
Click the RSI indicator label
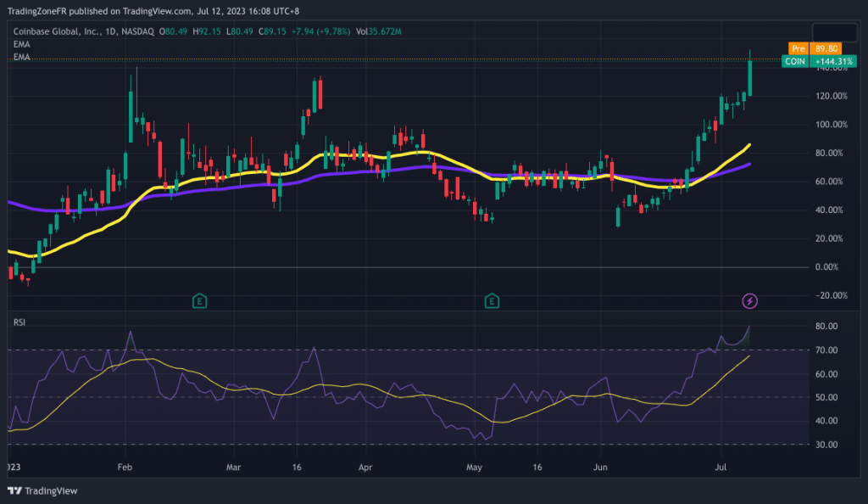click(x=19, y=322)
